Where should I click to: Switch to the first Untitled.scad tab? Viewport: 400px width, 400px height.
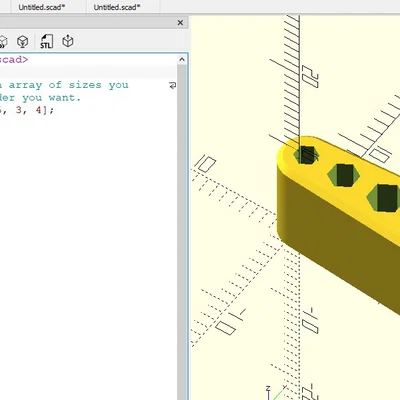[42, 7]
